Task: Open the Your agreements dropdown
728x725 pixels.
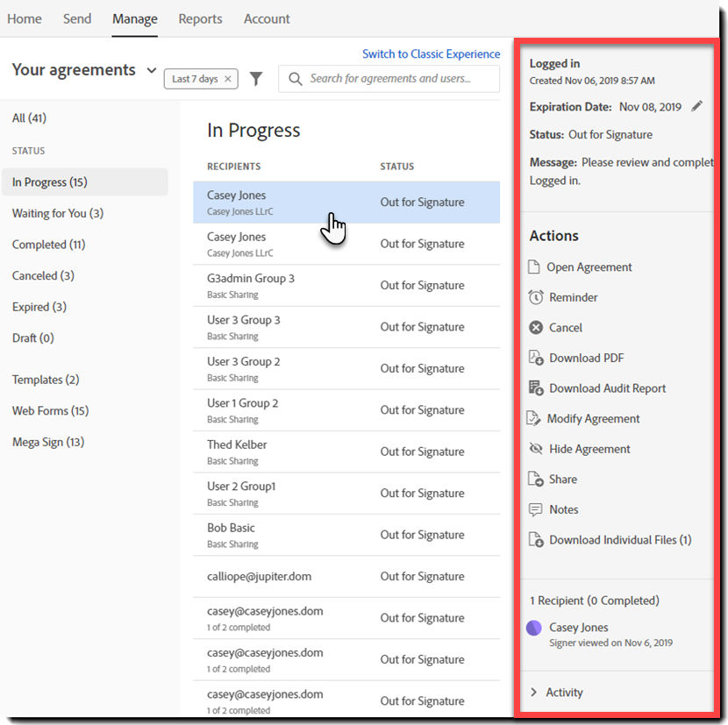Action: [x=152, y=70]
